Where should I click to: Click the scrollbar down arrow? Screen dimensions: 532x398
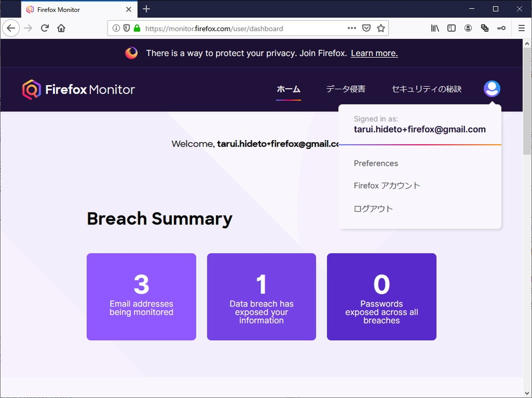coord(527,392)
